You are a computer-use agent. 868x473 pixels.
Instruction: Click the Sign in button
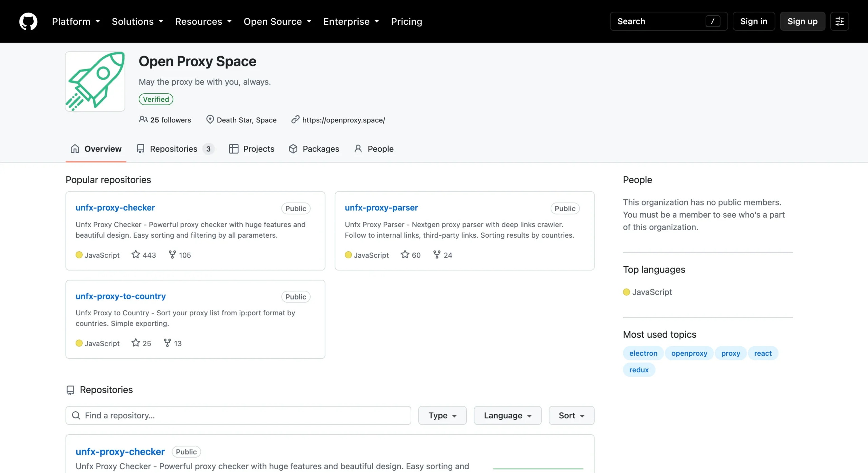(x=754, y=21)
